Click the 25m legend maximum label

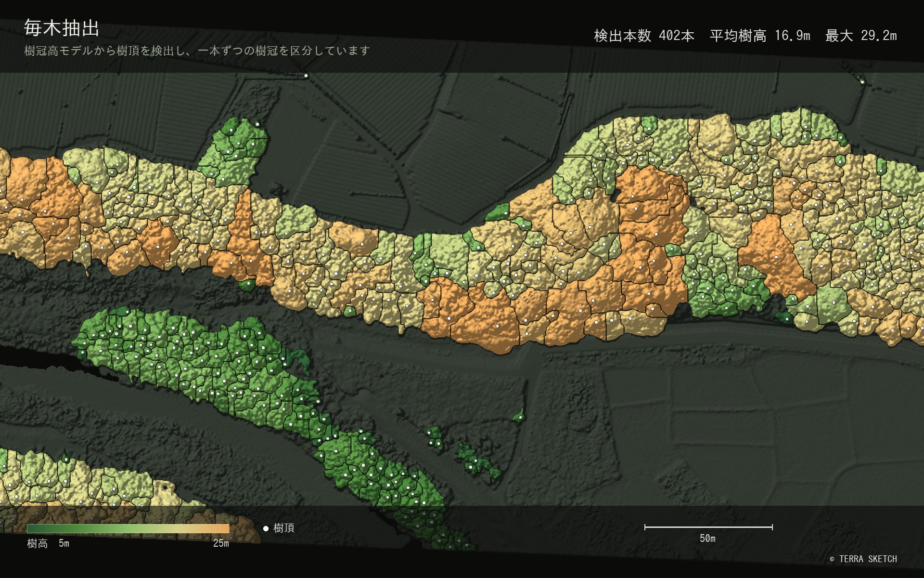(221, 543)
